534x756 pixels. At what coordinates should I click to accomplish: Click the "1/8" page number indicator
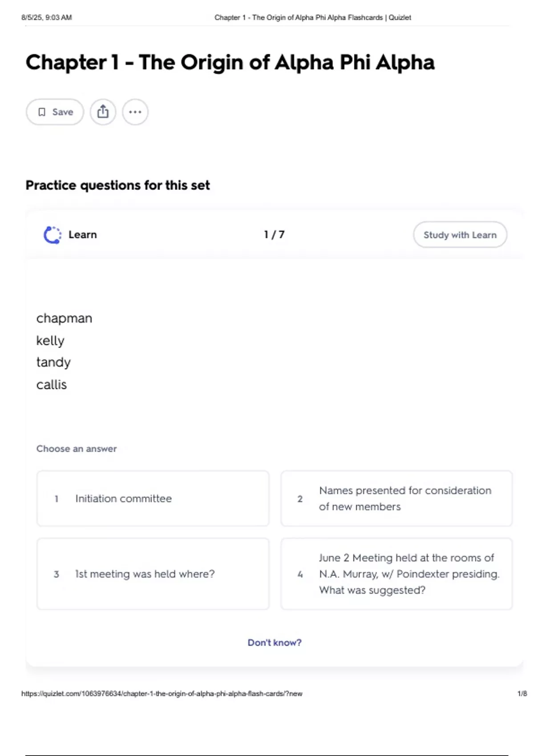point(522,693)
